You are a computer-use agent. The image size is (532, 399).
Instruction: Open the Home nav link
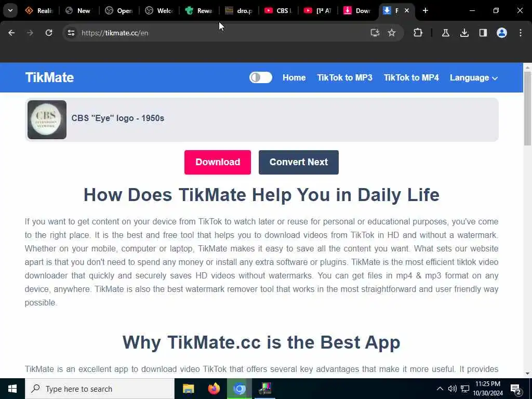pyautogui.click(x=294, y=78)
